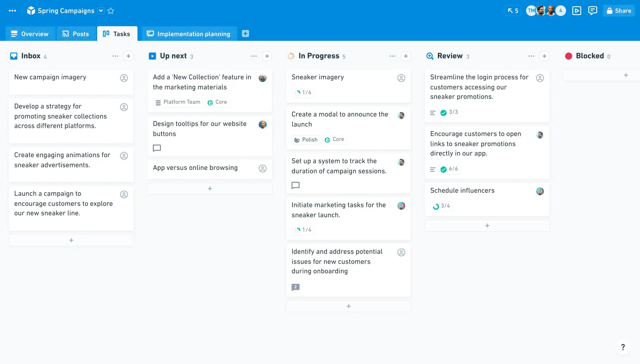Open the presentation play icon in header
Image resolution: width=640 pixels, height=364 pixels.
(x=576, y=11)
